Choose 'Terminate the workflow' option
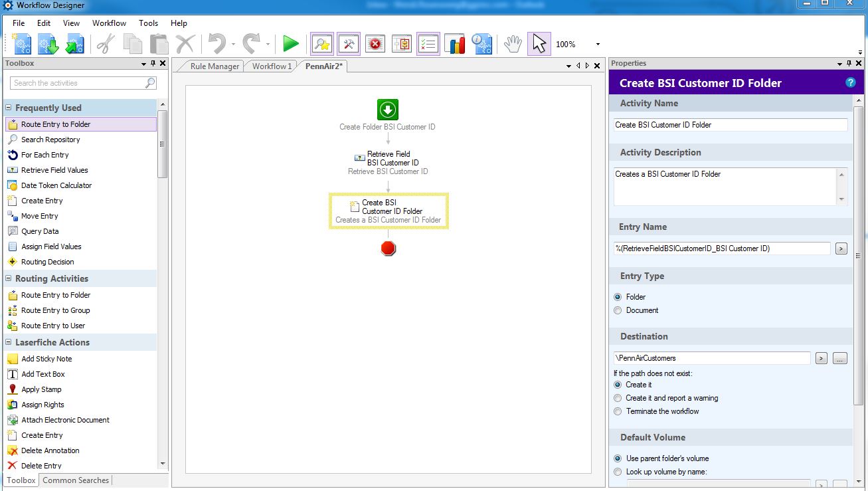The width and height of the screenshot is (868, 491). pos(618,411)
